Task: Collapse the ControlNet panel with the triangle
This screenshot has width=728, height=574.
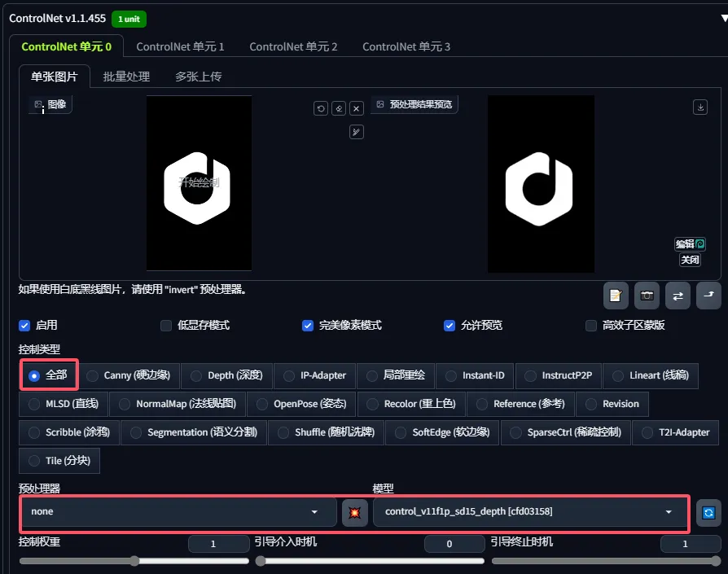Action: point(724,18)
